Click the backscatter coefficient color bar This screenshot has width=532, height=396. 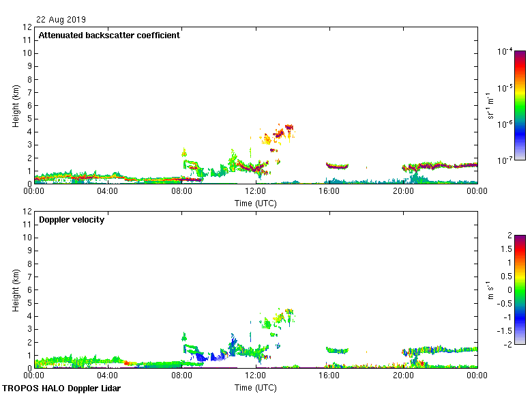pos(520,105)
